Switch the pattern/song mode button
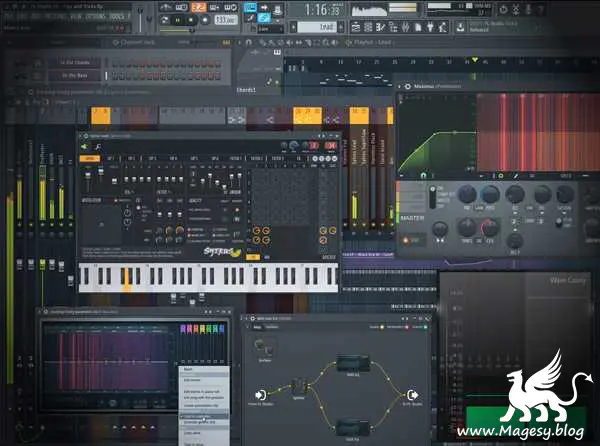 click(165, 20)
